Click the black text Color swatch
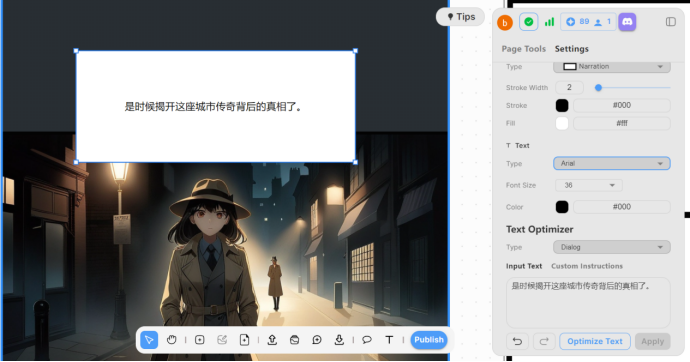 point(562,207)
